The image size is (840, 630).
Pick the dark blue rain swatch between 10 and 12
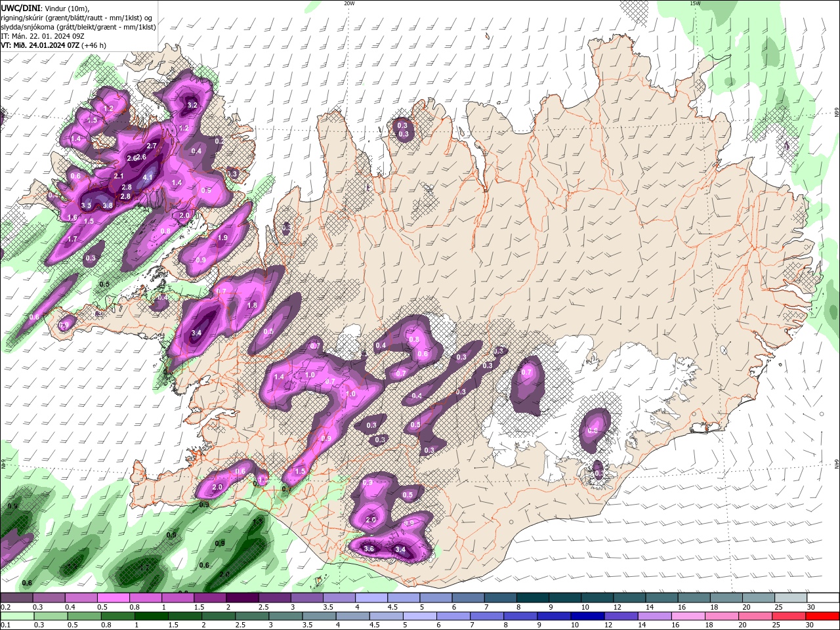[589, 616]
